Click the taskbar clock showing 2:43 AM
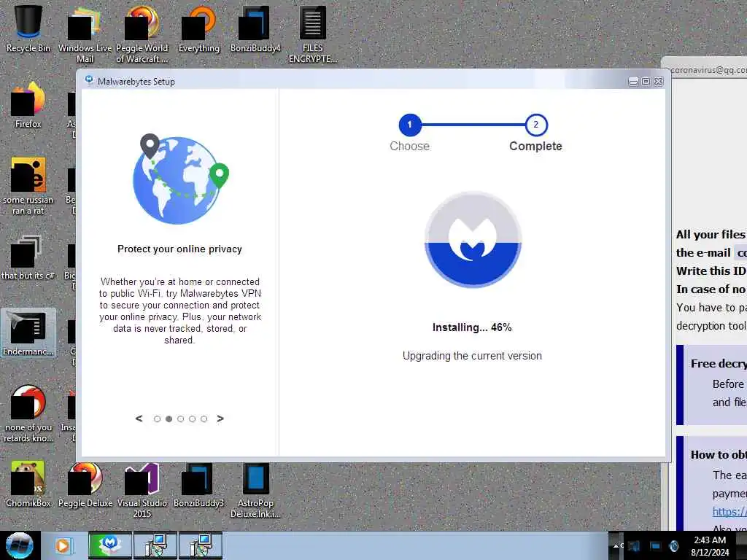This screenshot has width=747, height=560. 710,546
